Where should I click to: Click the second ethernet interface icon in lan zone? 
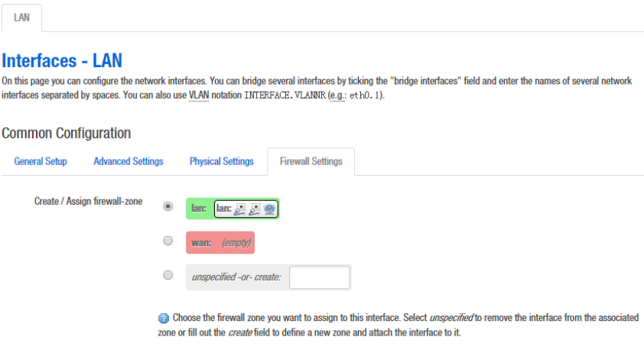point(255,208)
